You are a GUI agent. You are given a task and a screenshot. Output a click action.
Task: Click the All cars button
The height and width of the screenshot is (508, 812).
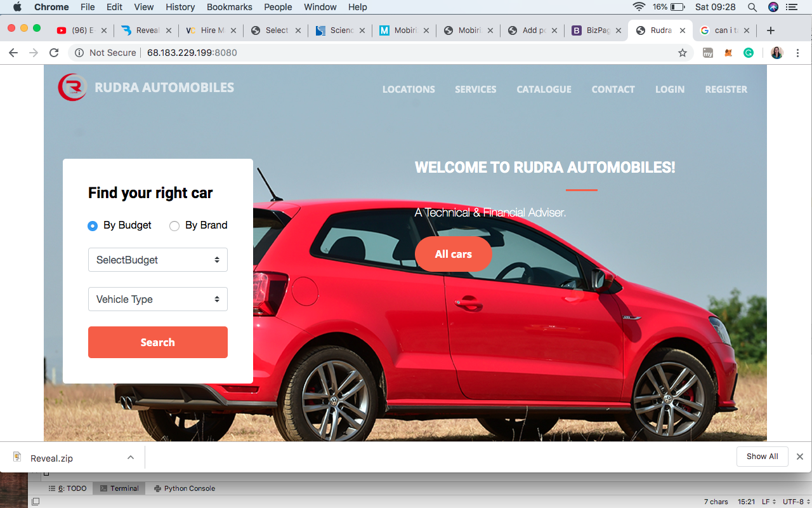click(x=453, y=254)
